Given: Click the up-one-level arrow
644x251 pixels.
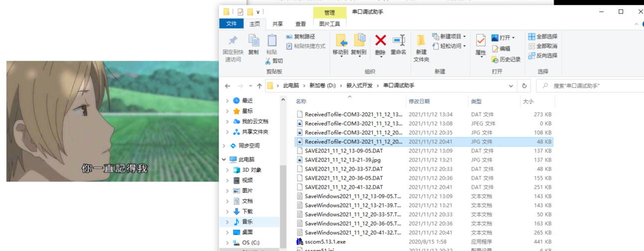Looking at the screenshot, I should (x=259, y=86).
